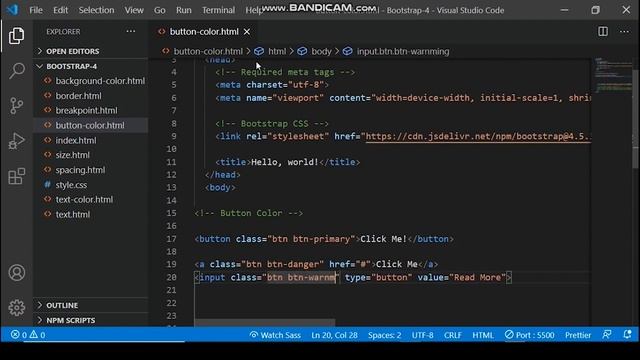Expand the Outline section
Screen dimensions: 640x360
point(91,305)
